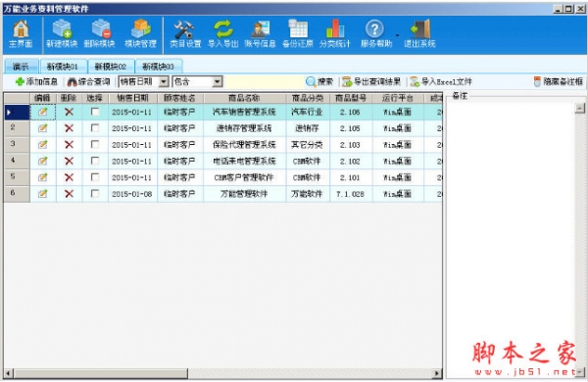Click the 顾客姓名 column header
This screenshot has width=588, height=382.
[179, 98]
